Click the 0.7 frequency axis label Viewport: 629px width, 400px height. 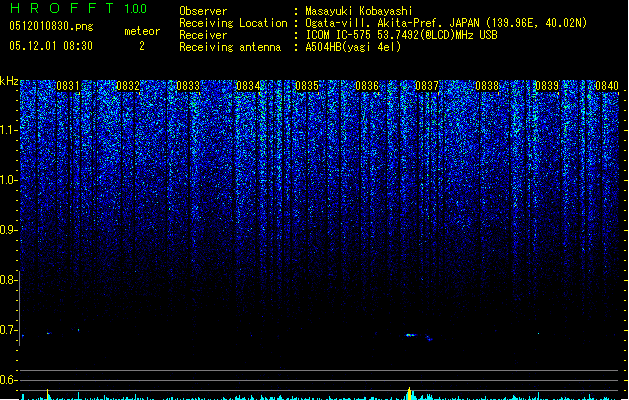coord(8,330)
